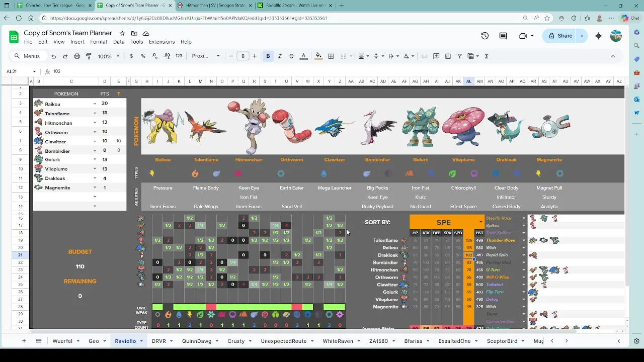Screen dimensions: 644x362
Task: Open the font family dropdown
Action: click(x=205, y=56)
